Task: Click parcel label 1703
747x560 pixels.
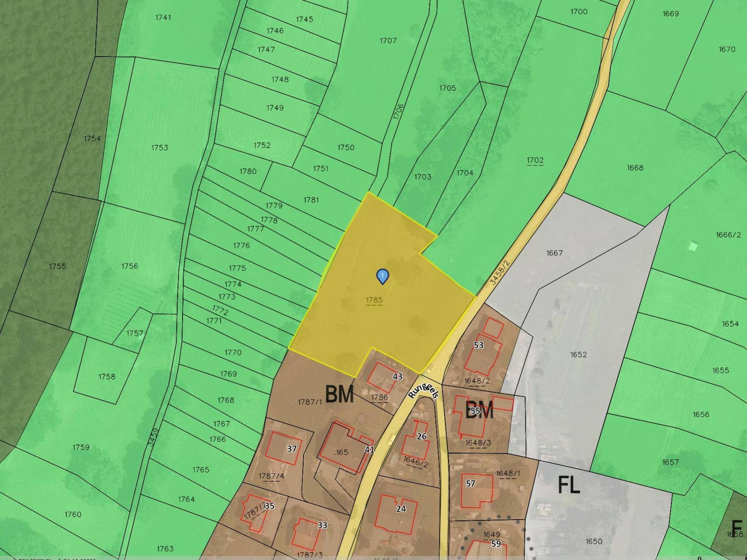Action: pyautogui.click(x=423, y=177)
